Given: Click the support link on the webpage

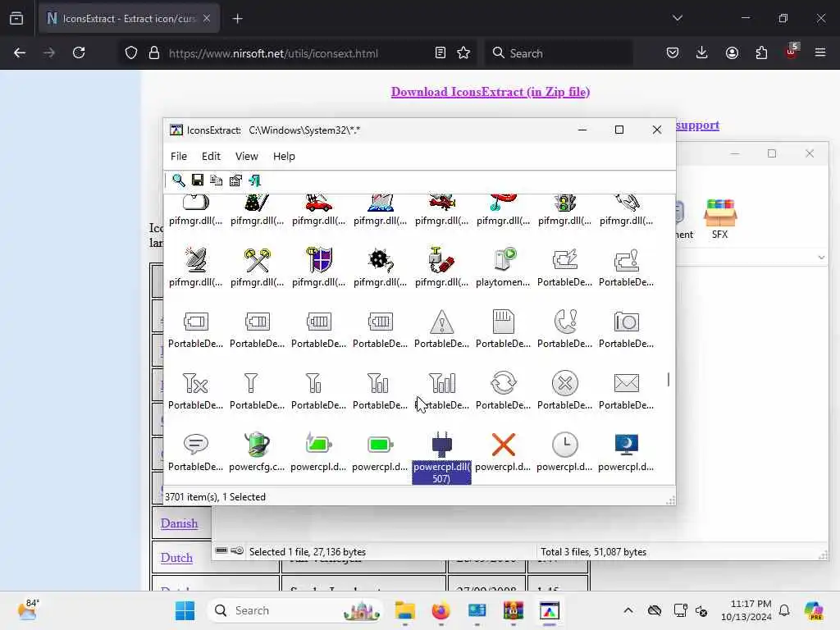Looking at the screenshot, I should [697, 126].
